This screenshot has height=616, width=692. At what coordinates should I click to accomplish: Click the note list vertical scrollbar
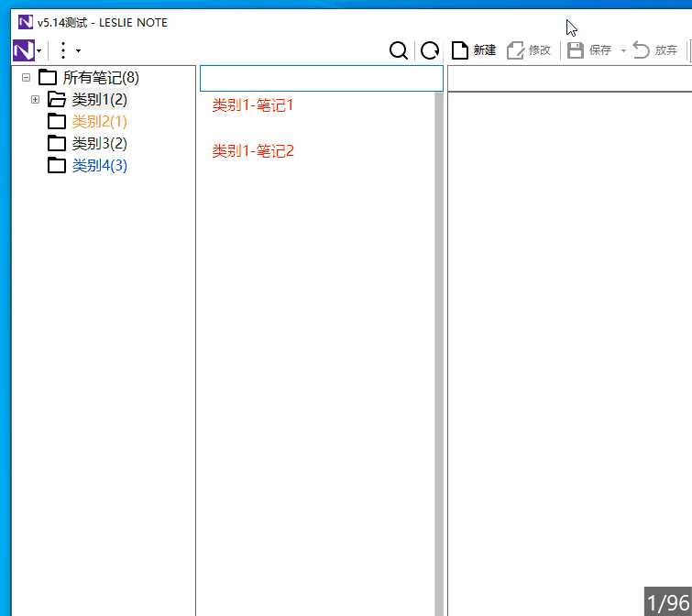coord(439,353)
